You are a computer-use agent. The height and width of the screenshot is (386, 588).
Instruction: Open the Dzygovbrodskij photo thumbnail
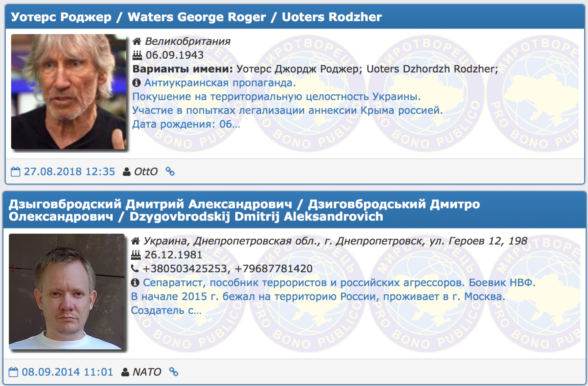(x=67, y=292)
